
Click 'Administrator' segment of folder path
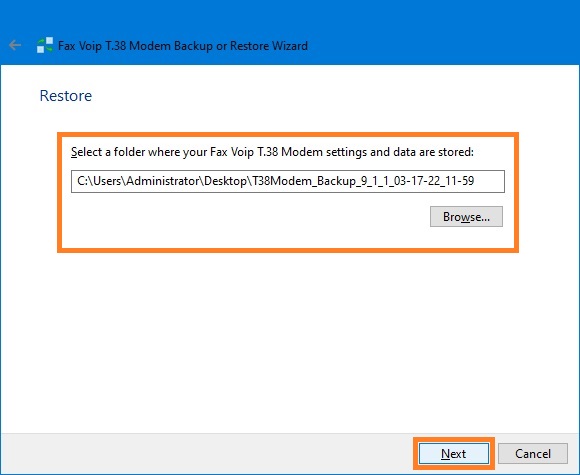pyautogui.click(x=163, y=181)
